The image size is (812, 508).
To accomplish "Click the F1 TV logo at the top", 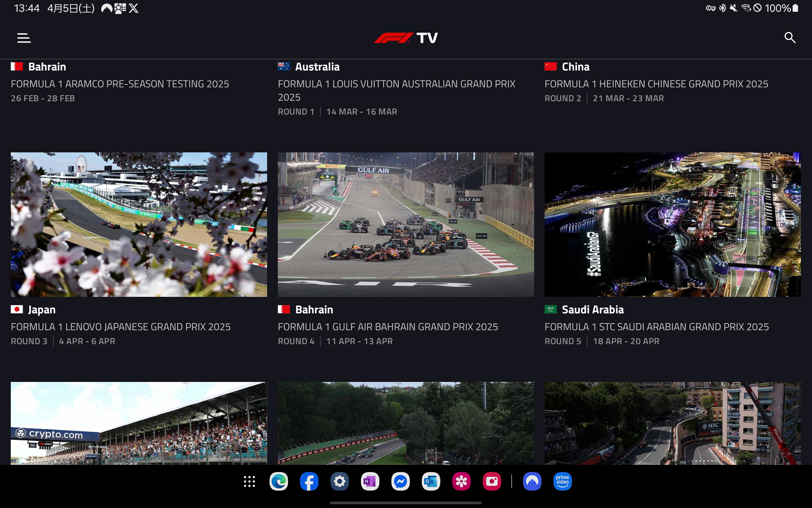I will coord(406,38).
